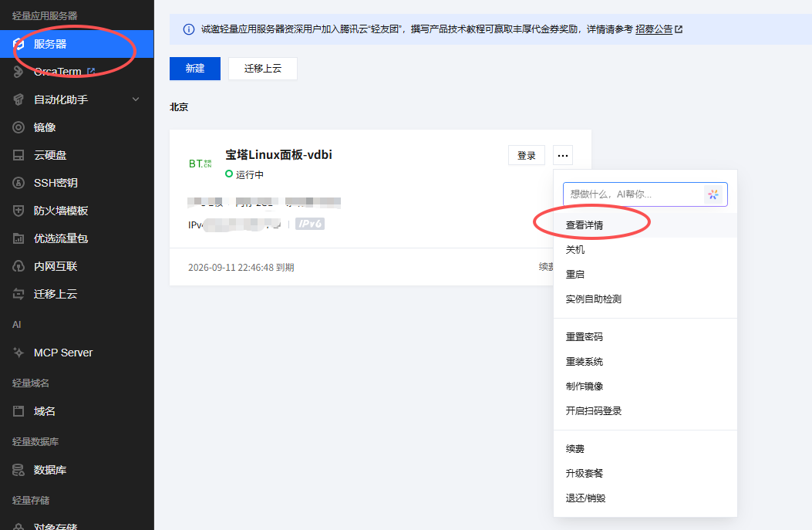Image resolution: width=812 pixels, height=530 pixels.
Task: Click the BT.CN 宝塔 logo
Action: click(200, 164)
